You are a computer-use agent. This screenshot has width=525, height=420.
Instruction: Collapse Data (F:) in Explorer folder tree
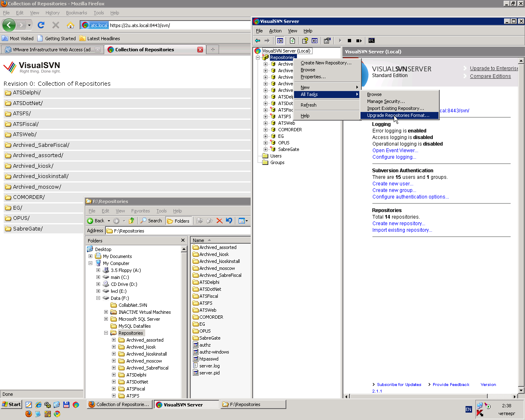tap(98, 298)
